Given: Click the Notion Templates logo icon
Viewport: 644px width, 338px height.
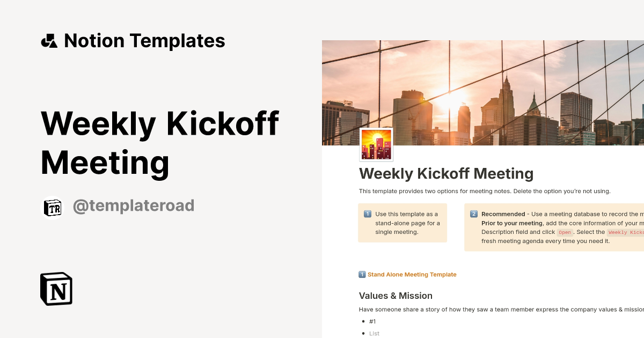Looking at the screenshot, I should click(49, 40).
